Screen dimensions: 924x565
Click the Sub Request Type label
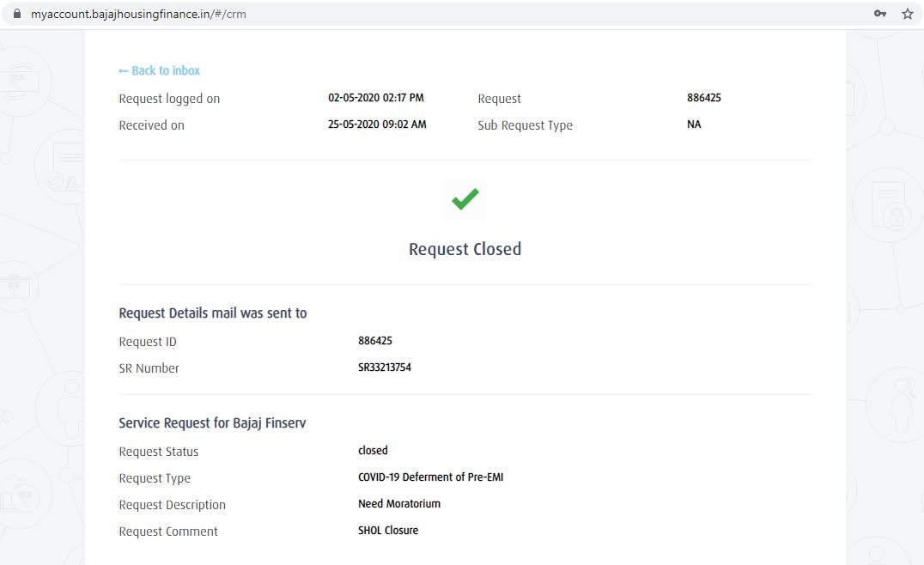[525, 125]
